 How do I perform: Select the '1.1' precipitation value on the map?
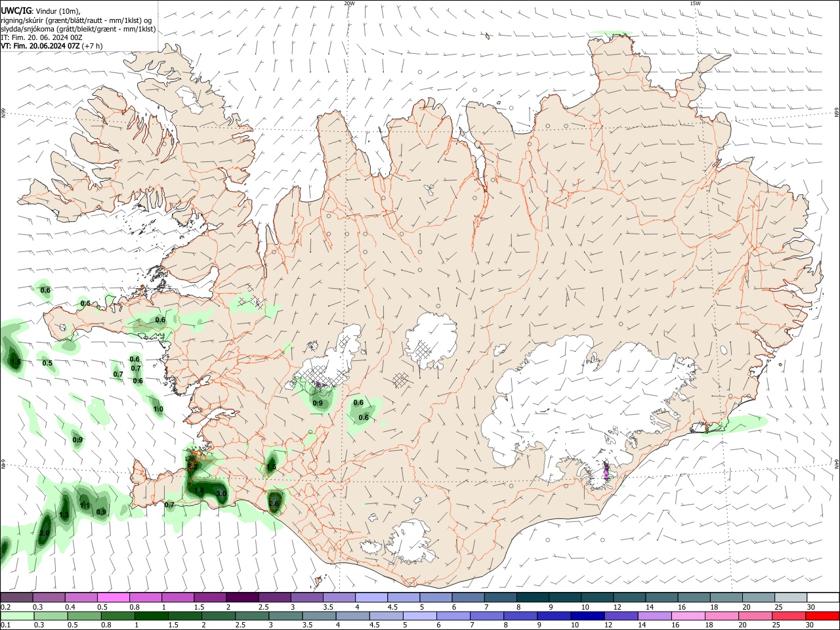pyautogui.click(x=85, y=505)
